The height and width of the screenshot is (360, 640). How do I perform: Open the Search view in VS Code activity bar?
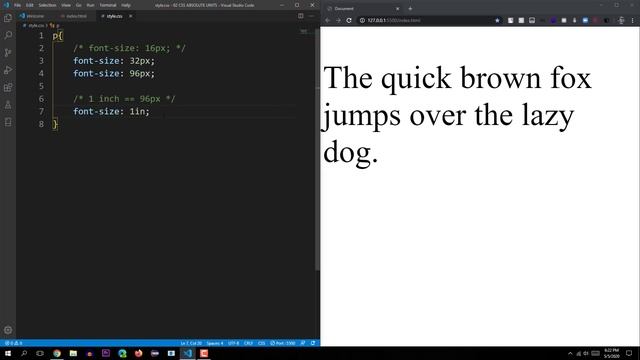pyautogui.click(x=8, y=35)
